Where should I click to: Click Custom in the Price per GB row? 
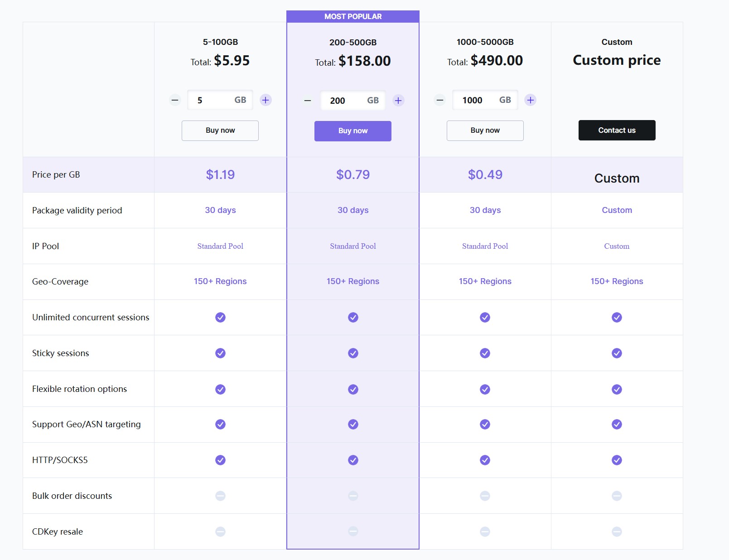pyautogui.click(x=617, y=178)
